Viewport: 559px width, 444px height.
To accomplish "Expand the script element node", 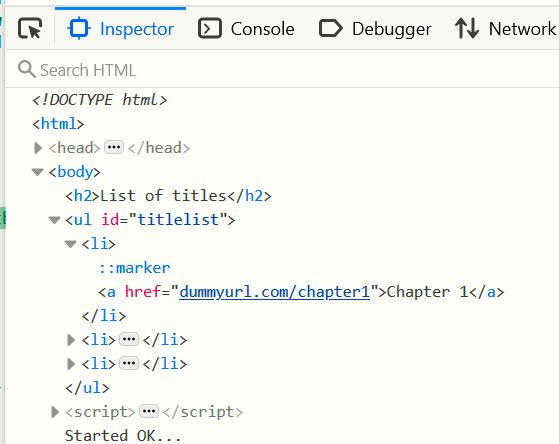I will (x=55, y=412).
